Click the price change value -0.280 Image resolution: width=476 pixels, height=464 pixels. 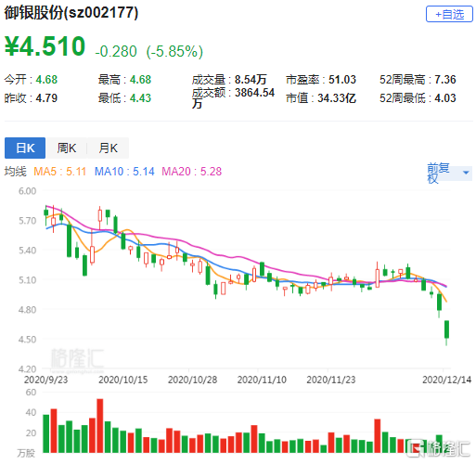[x=116, y=51]
